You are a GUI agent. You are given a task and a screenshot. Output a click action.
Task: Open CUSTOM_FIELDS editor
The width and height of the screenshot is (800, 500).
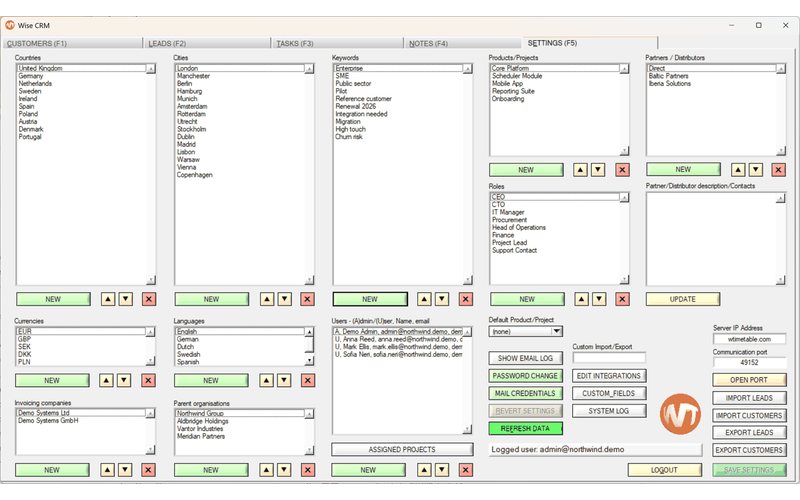coord(609,393)
